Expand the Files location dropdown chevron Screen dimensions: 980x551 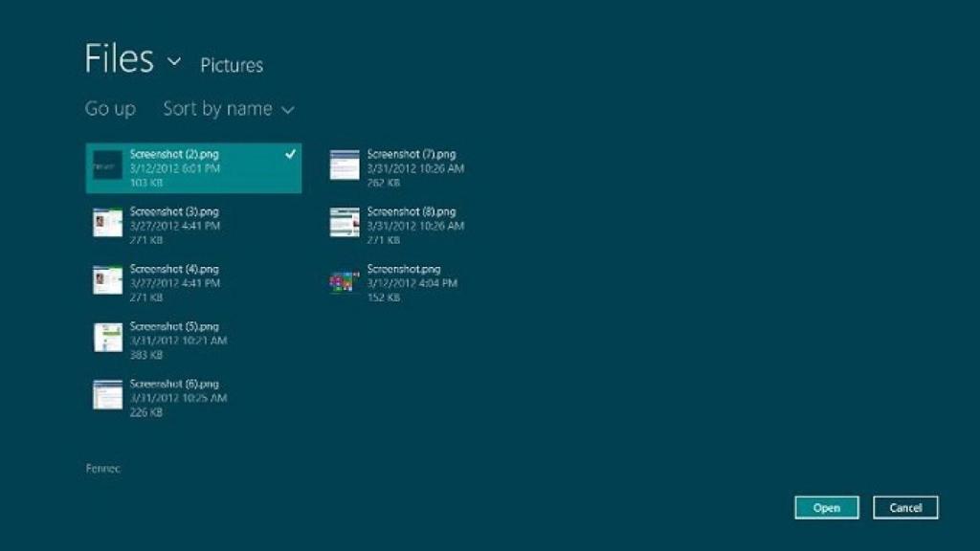point(174,61)
